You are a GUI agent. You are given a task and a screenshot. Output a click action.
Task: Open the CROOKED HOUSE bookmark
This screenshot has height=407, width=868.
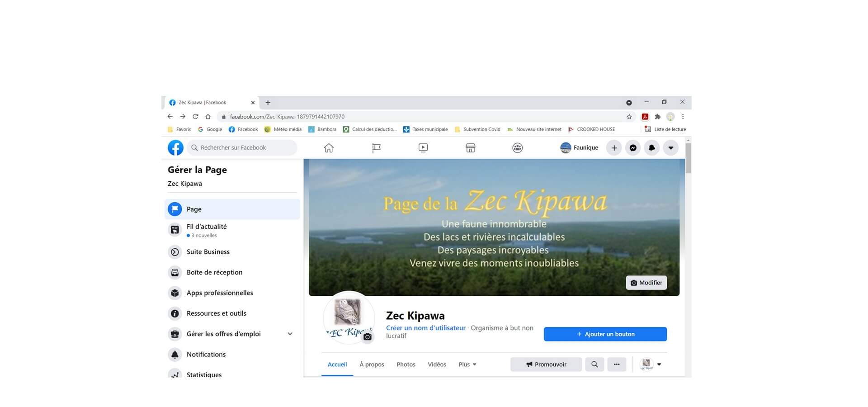pyautogui.click(x=592, y=129)
